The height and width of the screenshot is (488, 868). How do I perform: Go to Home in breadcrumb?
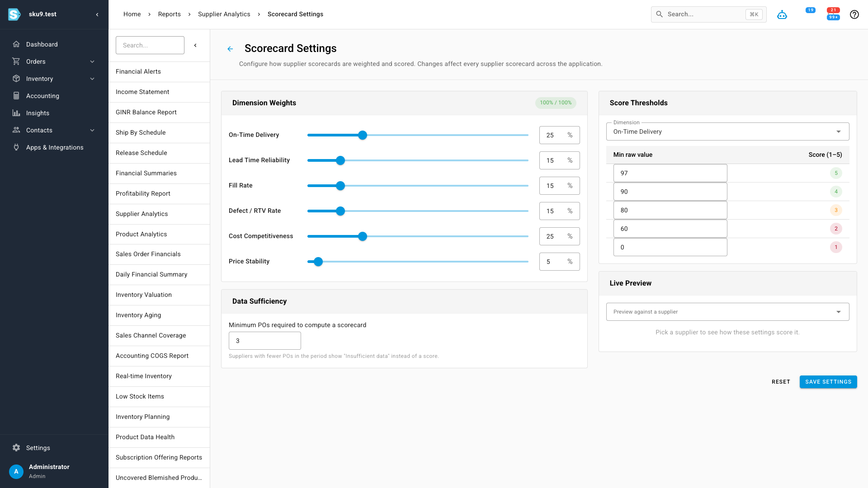[132, 14]
